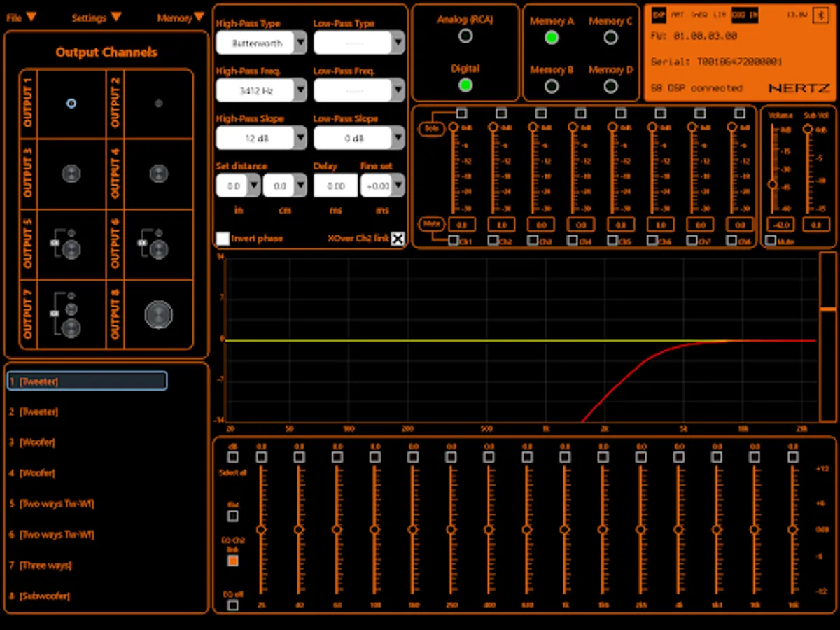Open Low-Pass Freq. dropdown
This screenshot has height=630, width=840.
pos(398,90)
